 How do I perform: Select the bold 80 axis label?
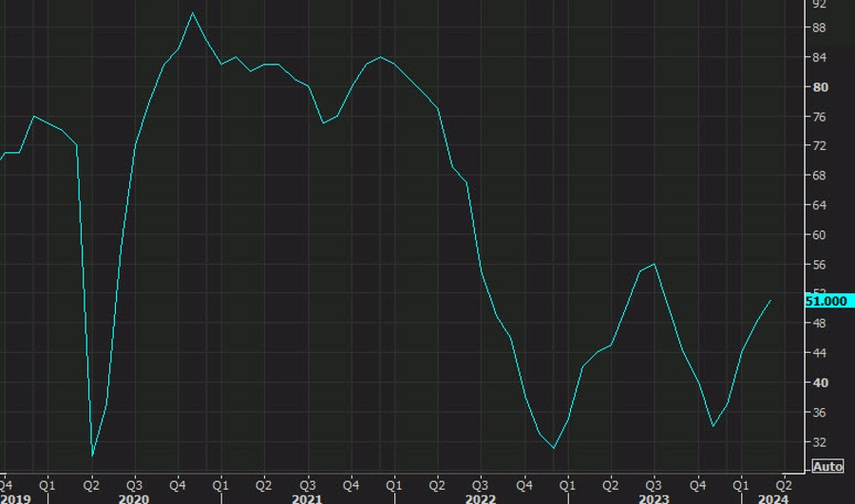pyautogui.click(x=820, y=87)
